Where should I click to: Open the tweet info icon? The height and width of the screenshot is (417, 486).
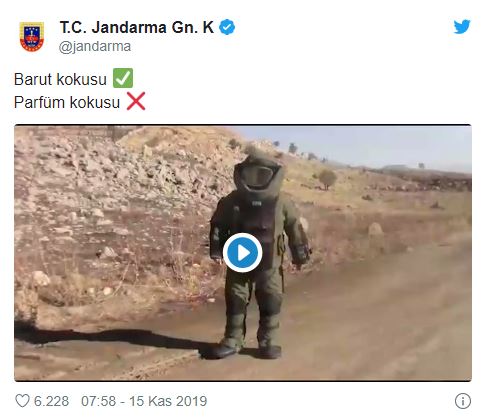click(463, 401)
